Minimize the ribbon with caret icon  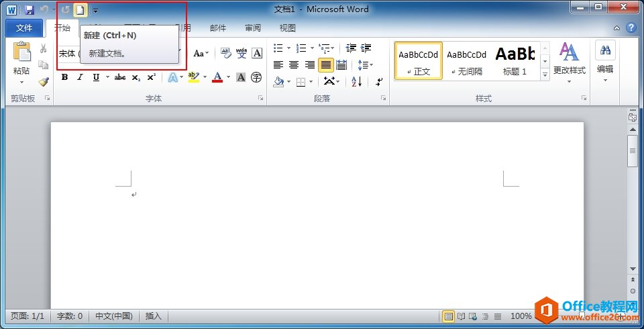(x=617, y=28)
